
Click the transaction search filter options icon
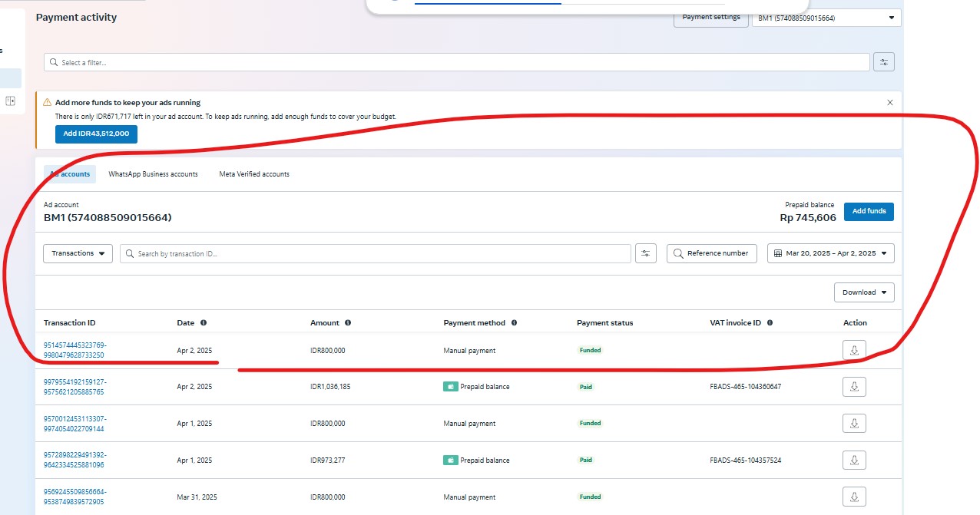tap(646, 253)
